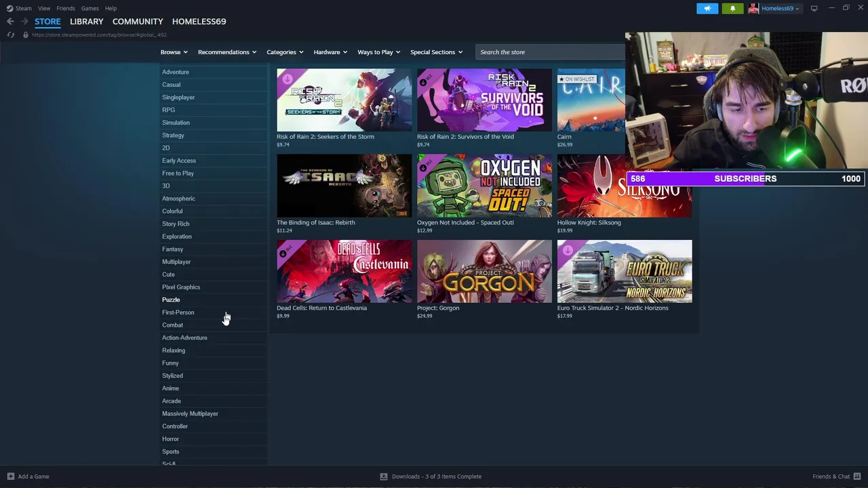This screenshot has height=488, width=868.
Task: Select the Atmospheric tag
Action: click(178, 199)
